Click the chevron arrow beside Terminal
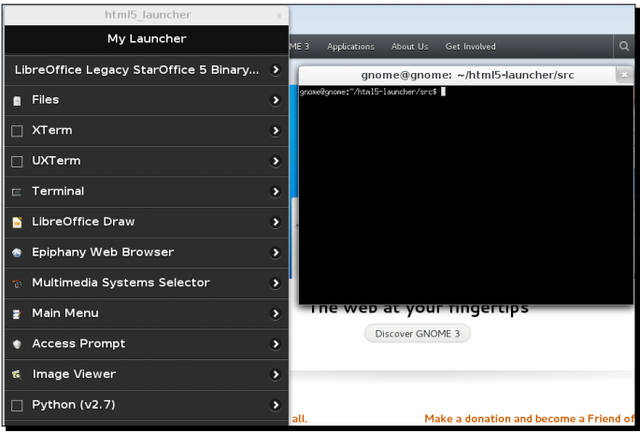The image size is (640, 433). (x=276, y=191)
